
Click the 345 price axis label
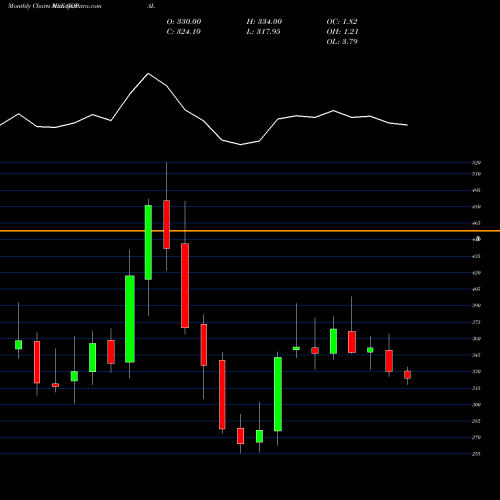point(476,355)
